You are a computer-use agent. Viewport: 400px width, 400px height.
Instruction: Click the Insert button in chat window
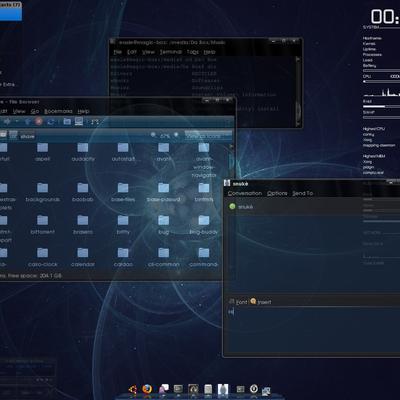261,302
